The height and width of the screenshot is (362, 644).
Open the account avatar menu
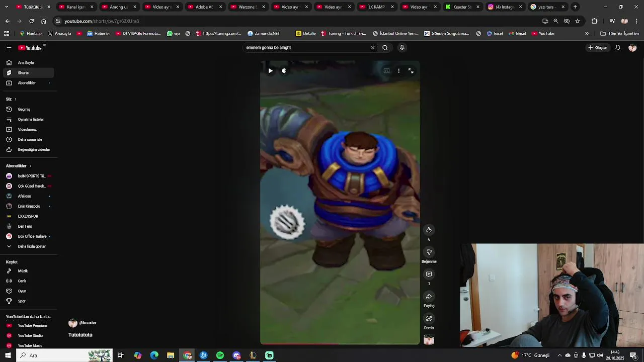tap(632, 48)
